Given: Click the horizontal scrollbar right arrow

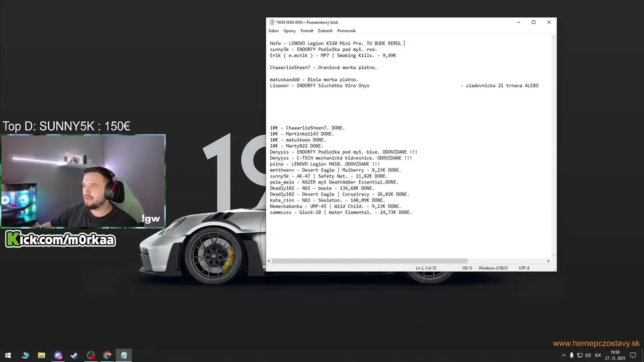Looking at the screenshot, I should pos(548,261).
